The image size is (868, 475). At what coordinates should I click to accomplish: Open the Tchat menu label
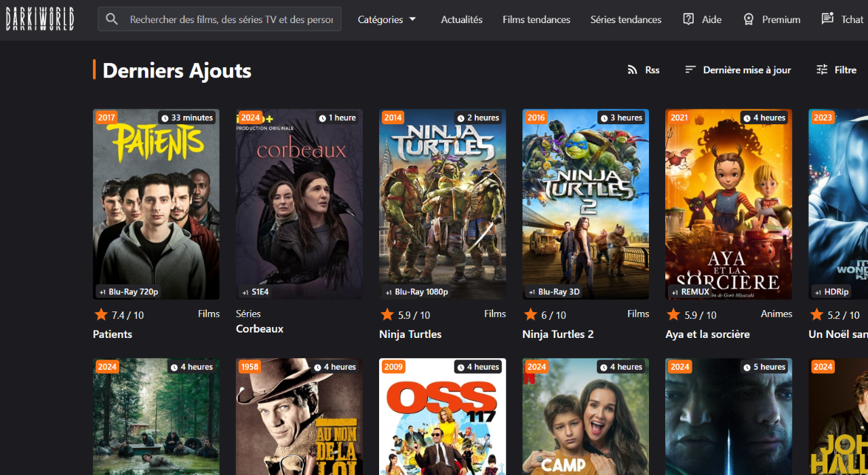(x=852, y=20)
